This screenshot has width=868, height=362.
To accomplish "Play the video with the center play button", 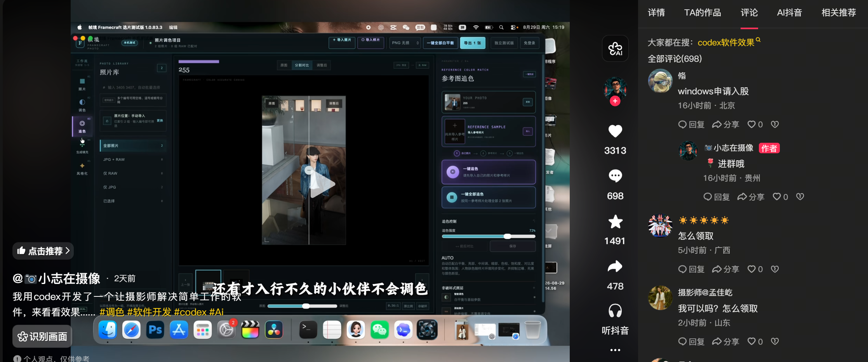I will pyautogui.click(x=322, y=184).
